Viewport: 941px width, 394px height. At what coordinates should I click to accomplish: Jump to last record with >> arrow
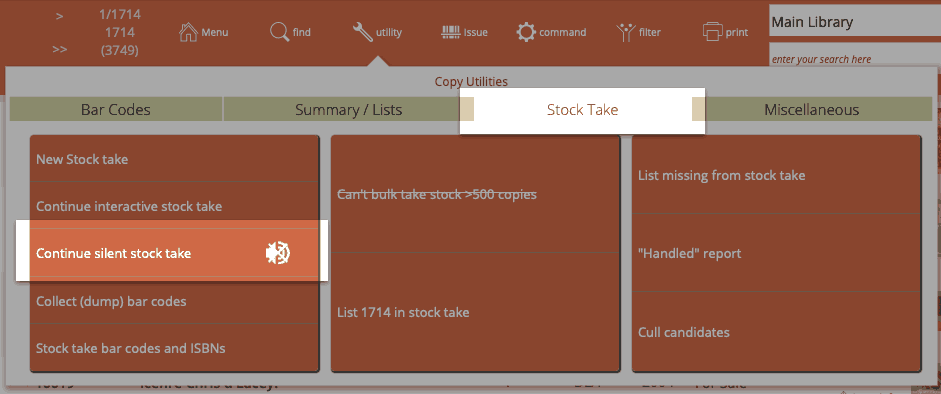point(59,50)
